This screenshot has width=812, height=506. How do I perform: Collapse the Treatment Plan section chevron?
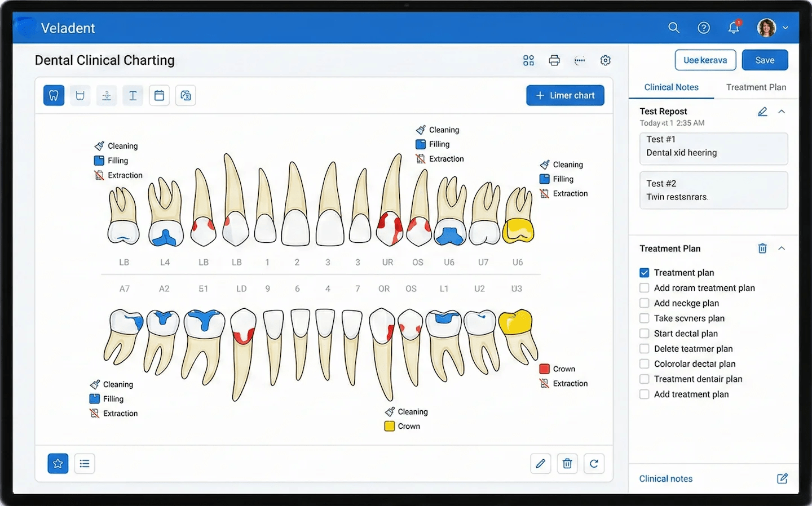pos(782,248)
